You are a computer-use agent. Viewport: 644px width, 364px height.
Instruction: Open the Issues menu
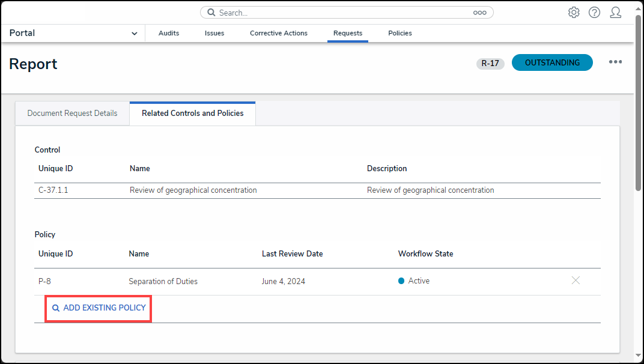214,34
